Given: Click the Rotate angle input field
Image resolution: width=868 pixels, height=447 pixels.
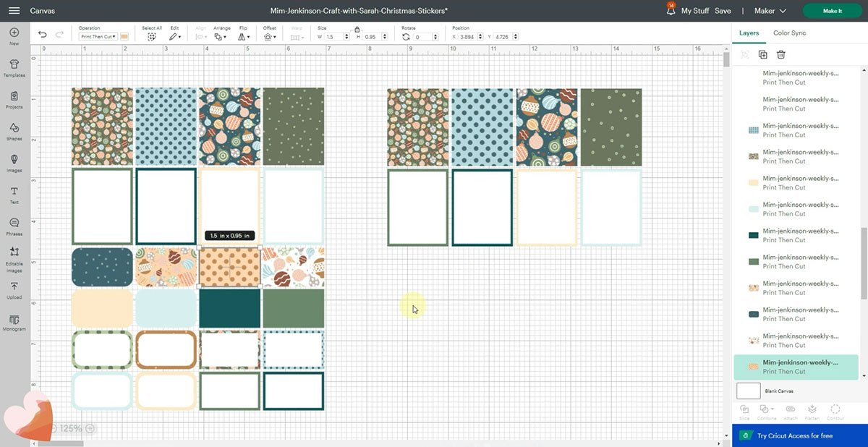Looking at the screenshot, I should 425,36.
